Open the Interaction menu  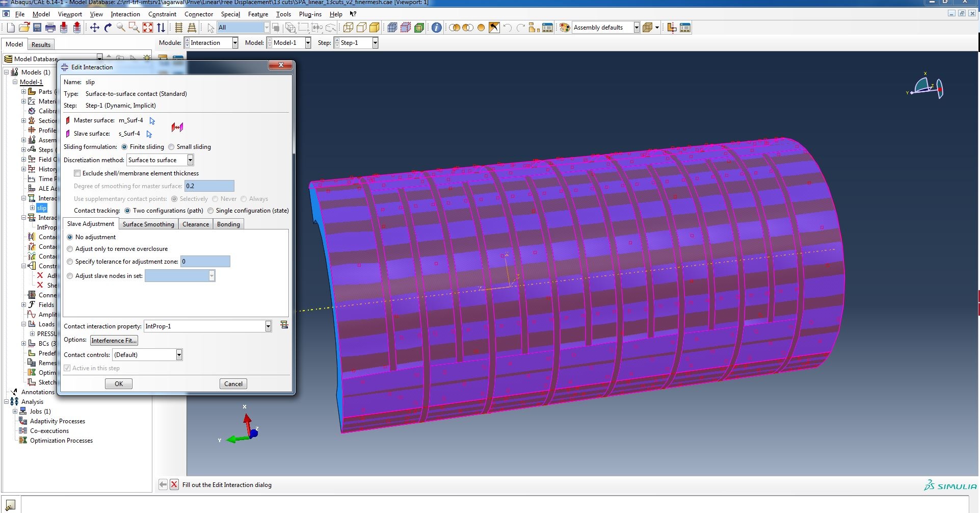pyautogui.click(x=125, y=14)
